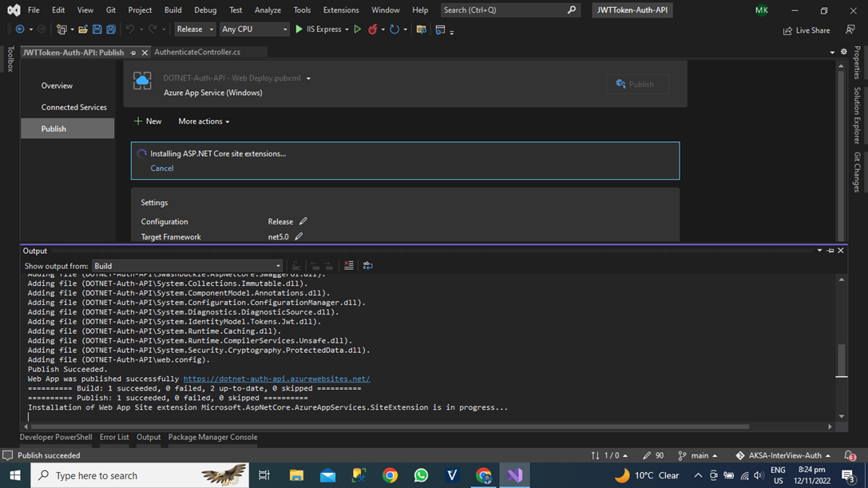Expand the More actions menu
The height and width of the screenshot is (488, 868).
point(202,121)
